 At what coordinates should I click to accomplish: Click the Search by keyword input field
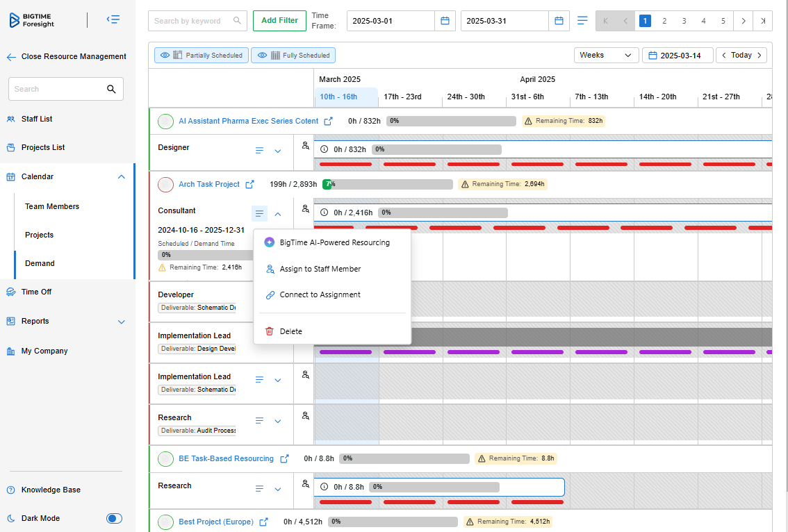(192, 21)
